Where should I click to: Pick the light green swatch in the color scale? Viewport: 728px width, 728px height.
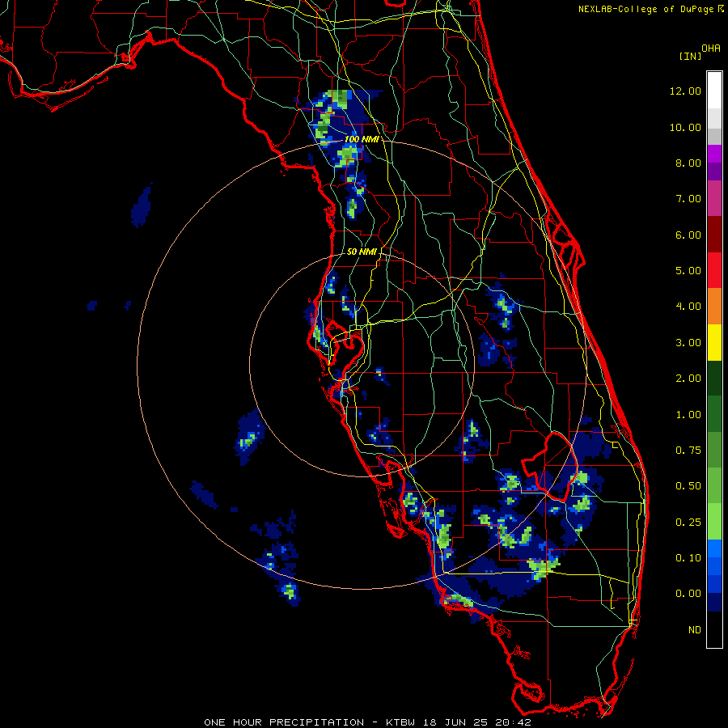click(714, 522)
